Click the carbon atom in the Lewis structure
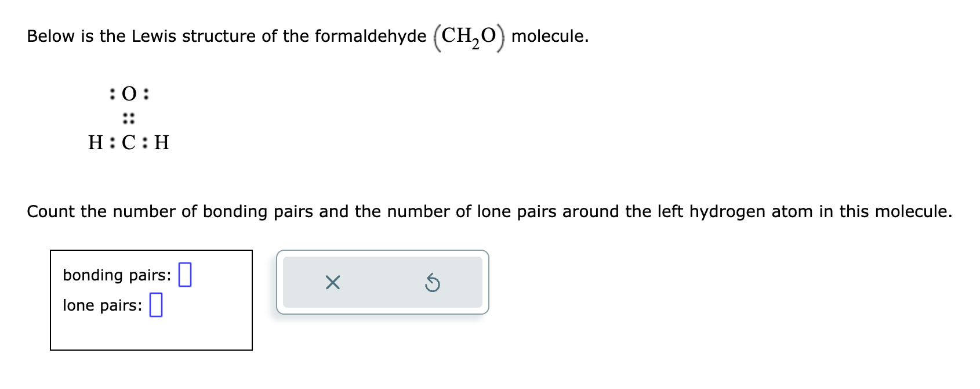This screenshot has width=980, height=389. [x=128, y=142]
